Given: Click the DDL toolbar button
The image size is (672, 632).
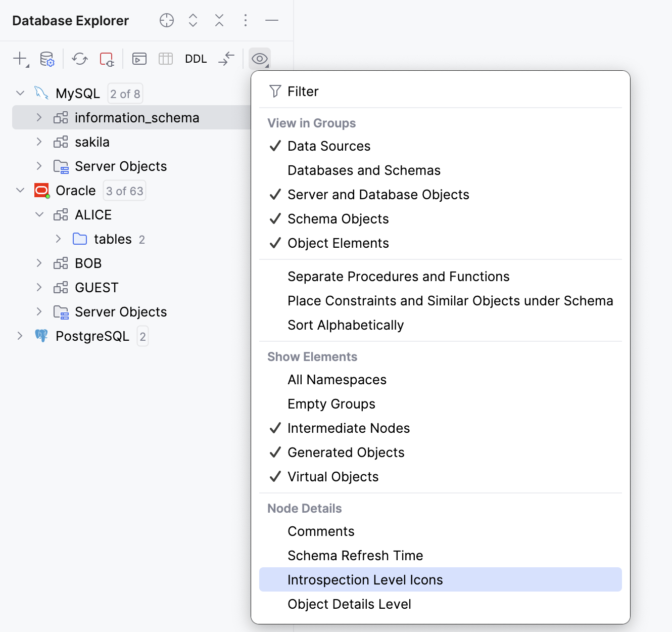Looking at the screenshot, I should point(196,59).
